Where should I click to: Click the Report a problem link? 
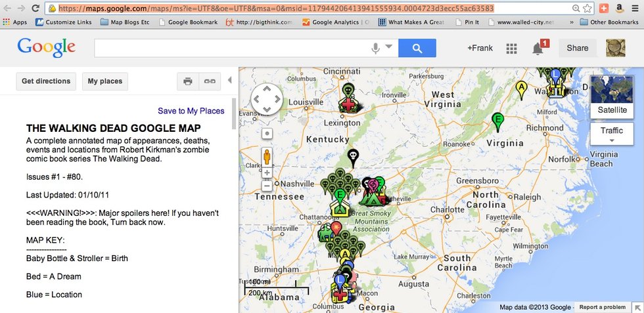603,307
